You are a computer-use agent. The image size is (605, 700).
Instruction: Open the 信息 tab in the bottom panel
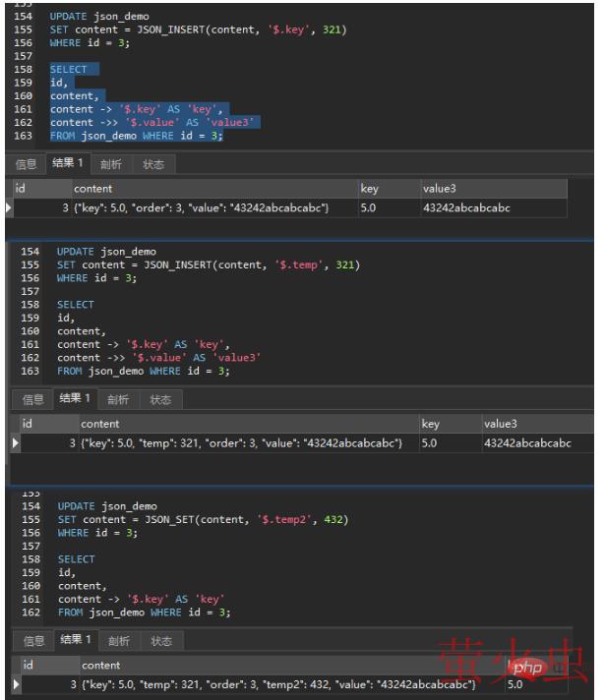pyautogui.click(x=33, y=641)
